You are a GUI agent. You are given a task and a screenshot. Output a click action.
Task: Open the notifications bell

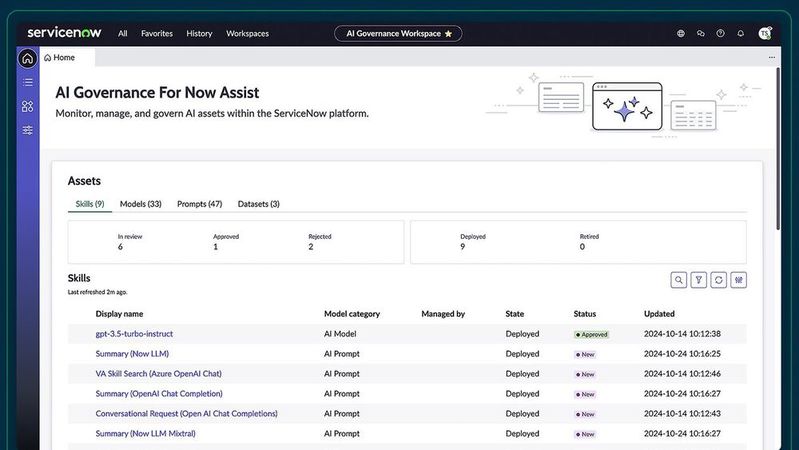point(740,34)
